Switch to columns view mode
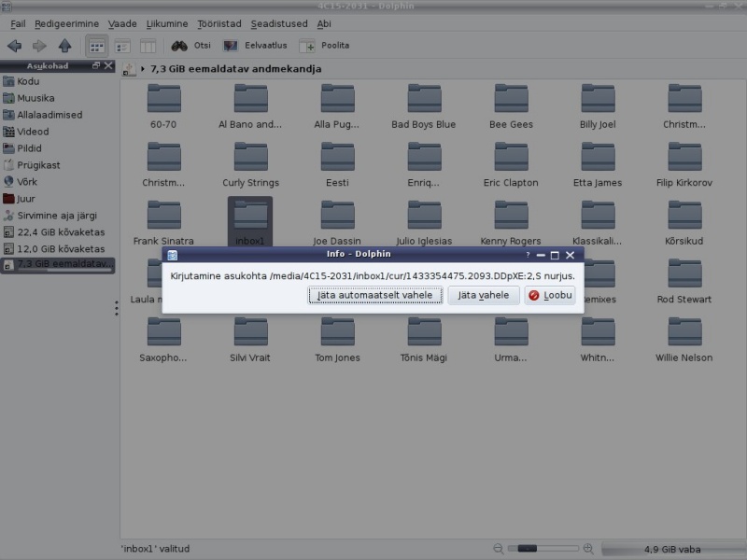The image size is (747, 560). click(148, 46)
